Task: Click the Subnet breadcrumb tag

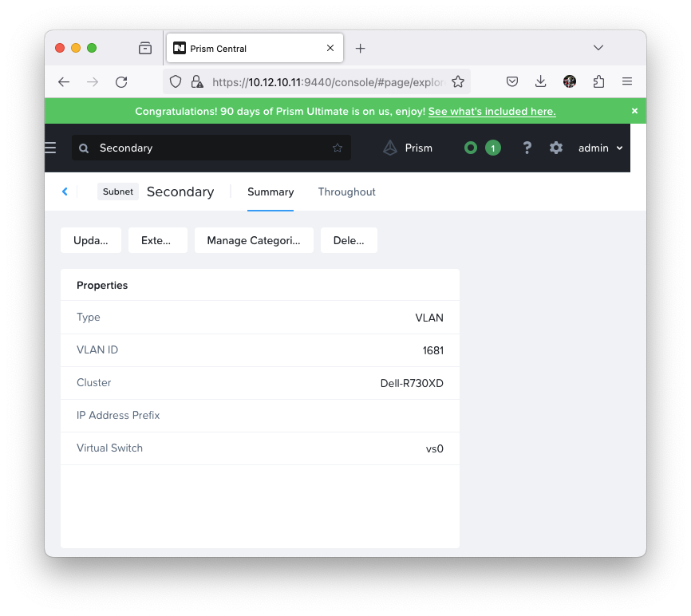Action: coord(118,192)
